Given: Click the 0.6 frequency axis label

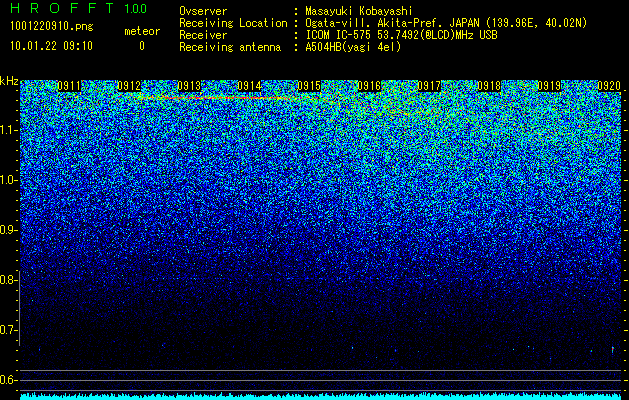Looking at the screenshot, I should [8, 380].
